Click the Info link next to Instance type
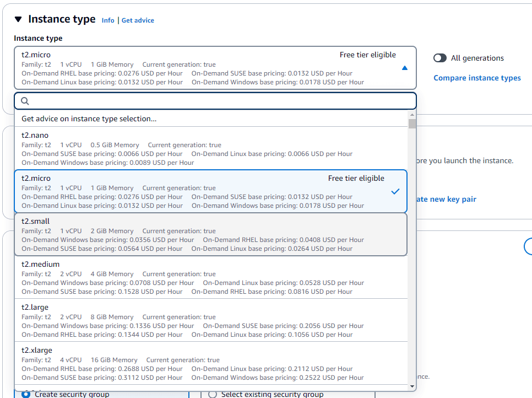This screenshot has width=532, height=398. (x=108, y=20)
